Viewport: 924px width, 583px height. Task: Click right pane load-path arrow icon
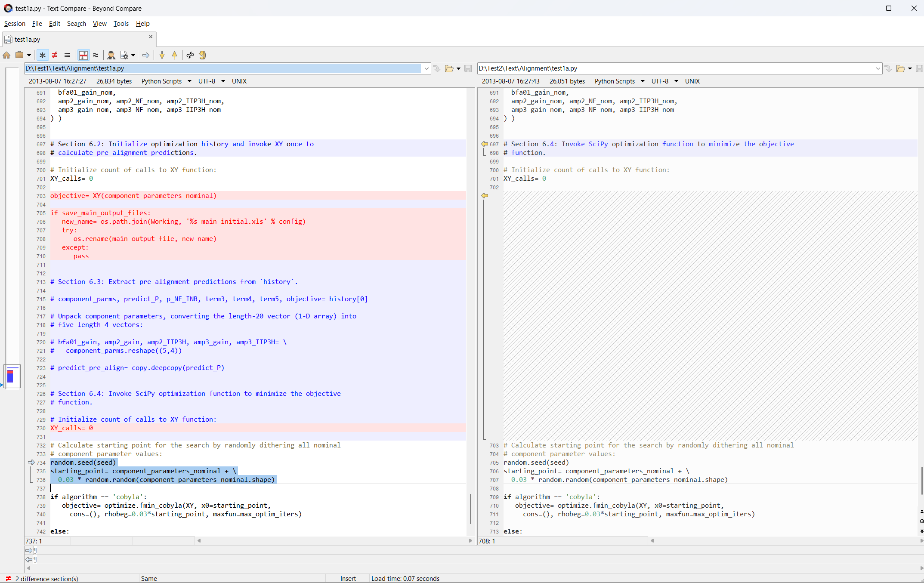[x=888, y=69]
